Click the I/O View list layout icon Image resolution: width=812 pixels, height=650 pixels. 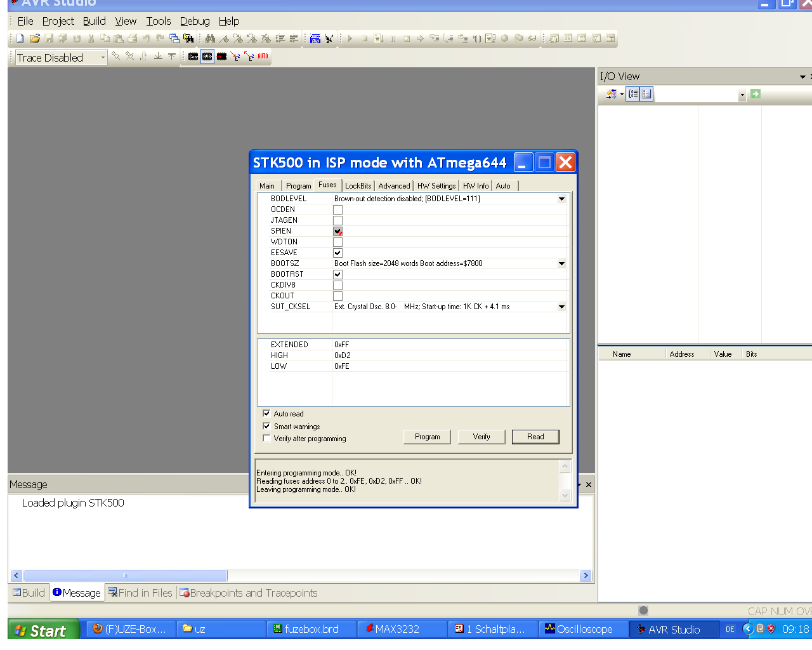[646, 94]
